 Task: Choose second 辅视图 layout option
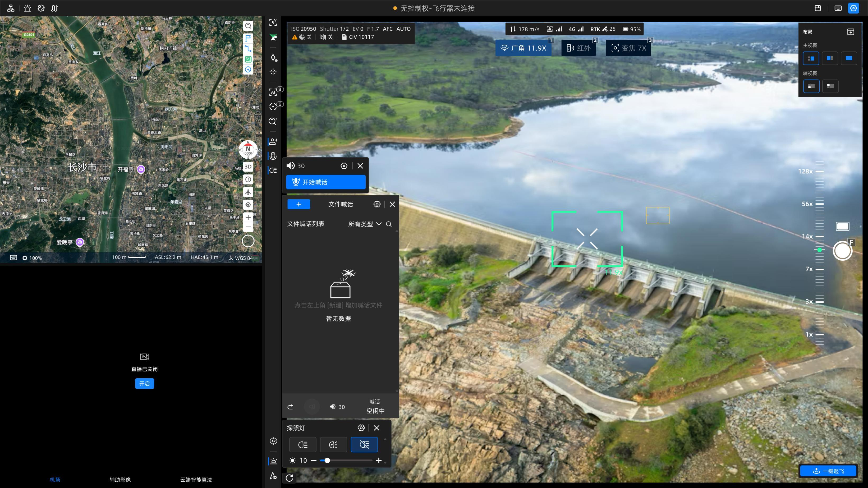[830, 86]
